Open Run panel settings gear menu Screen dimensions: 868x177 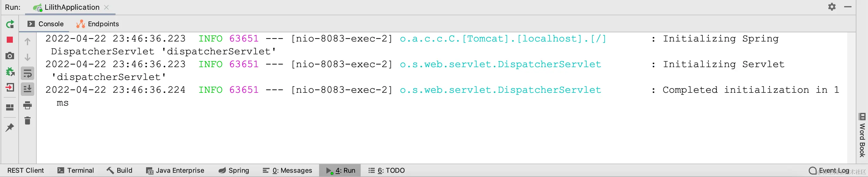[832, 7]
